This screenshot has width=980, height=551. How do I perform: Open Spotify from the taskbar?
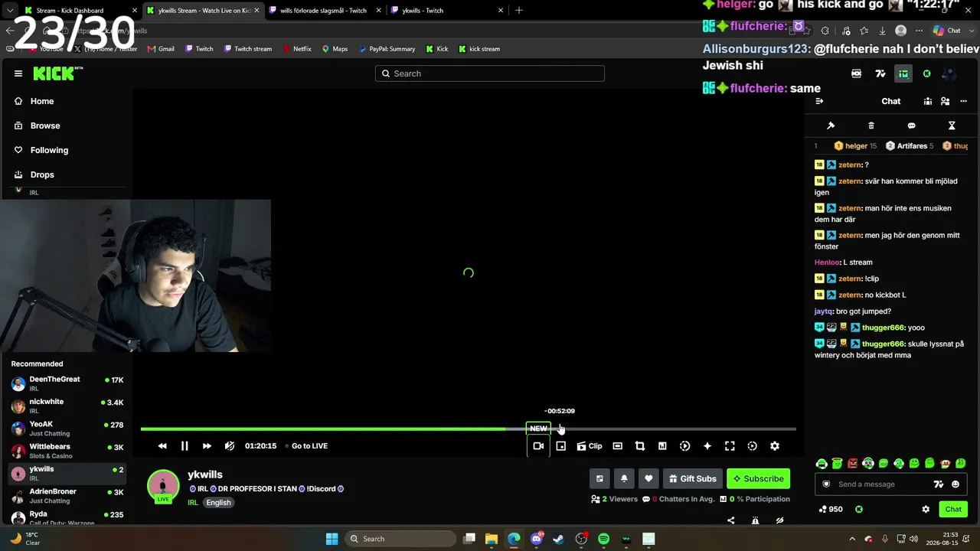pos(603,539)
